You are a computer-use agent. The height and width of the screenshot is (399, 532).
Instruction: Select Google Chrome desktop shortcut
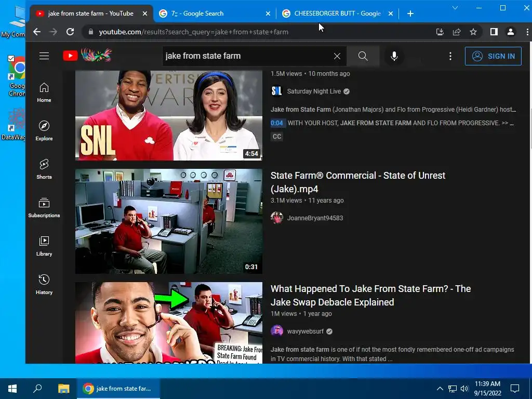17,76
